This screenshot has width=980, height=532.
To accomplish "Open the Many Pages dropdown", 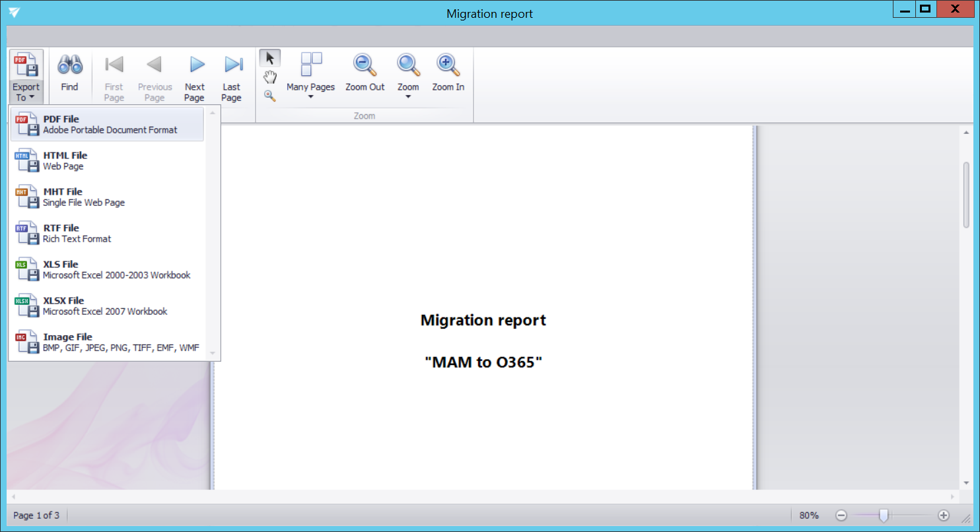I will point(310,76).
